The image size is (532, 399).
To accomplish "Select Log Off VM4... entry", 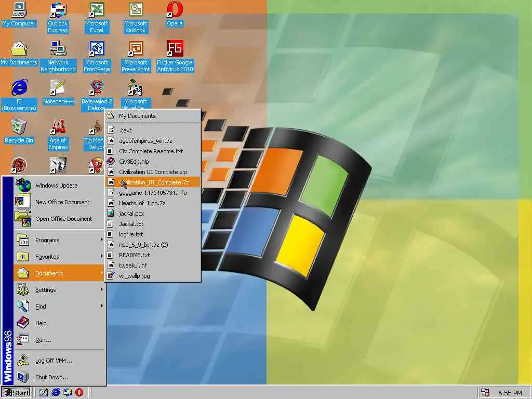I will pos(59,361).
